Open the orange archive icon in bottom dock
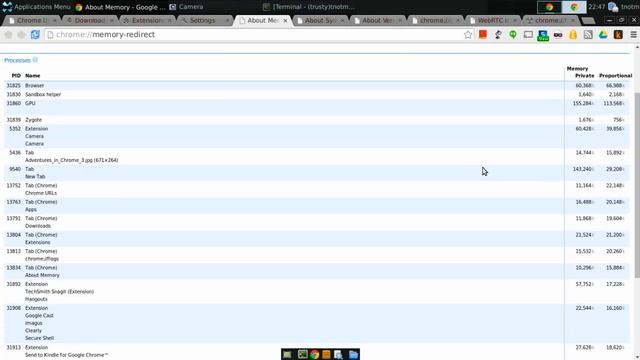The height and width of the screenshot is (360, 640). (x=326, y=354)
